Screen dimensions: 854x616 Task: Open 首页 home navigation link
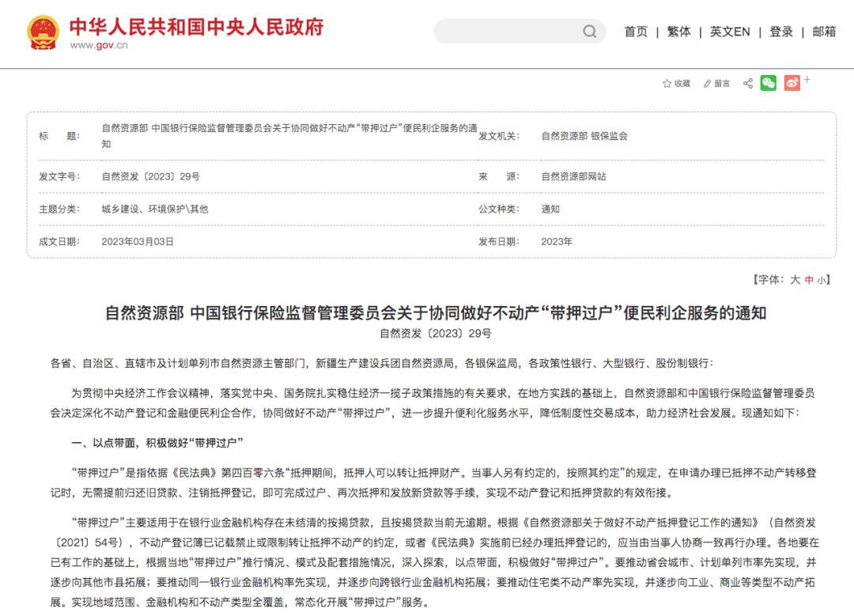[636, 32]
